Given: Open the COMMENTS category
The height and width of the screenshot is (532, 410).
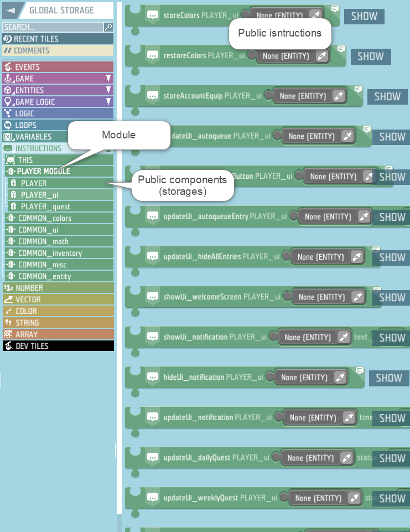Looking at the screenshot, I should 58,50.
